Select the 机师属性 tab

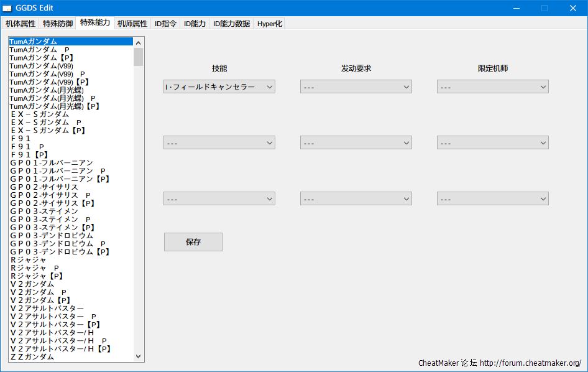click(132, 24)
